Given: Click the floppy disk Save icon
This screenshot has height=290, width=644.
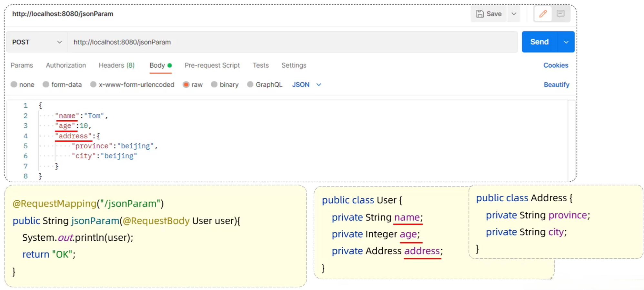Looking at the screenshot, I should pyautogui.click(x=480, y=14).
